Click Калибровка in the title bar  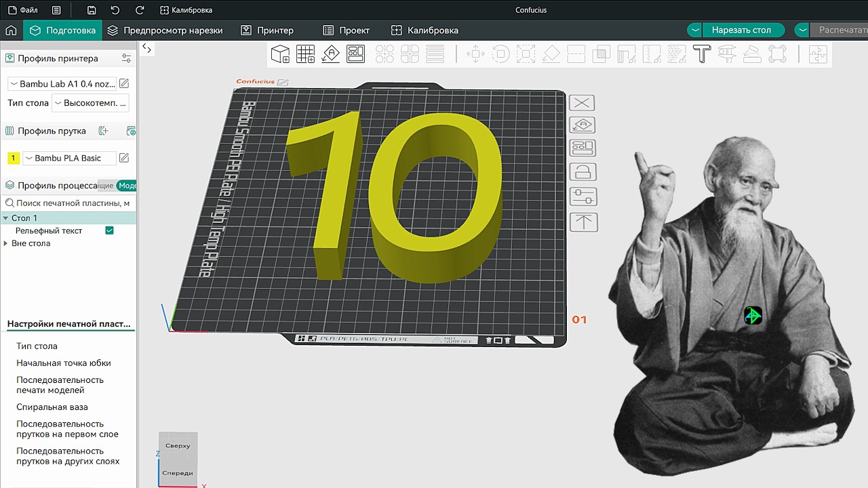click(186, 10)
